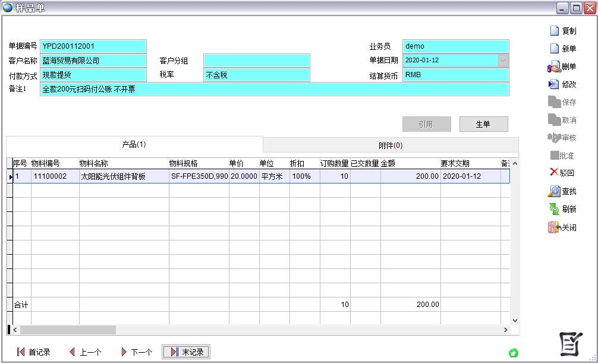Screen dimensions: 598x364
Task: Close the form via 关闭 icon
Action: click(554, 227)
